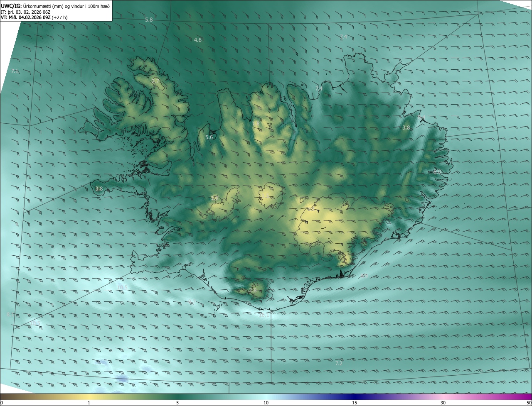
Task: Click the 'UWC/IG: Úrkomumætti (mm)' title line
Action: 55,6
